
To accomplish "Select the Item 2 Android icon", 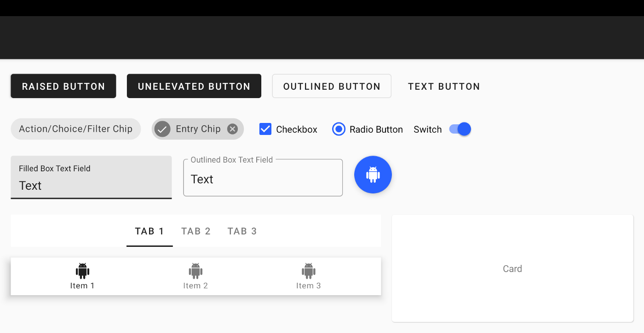I will [195, 271].
